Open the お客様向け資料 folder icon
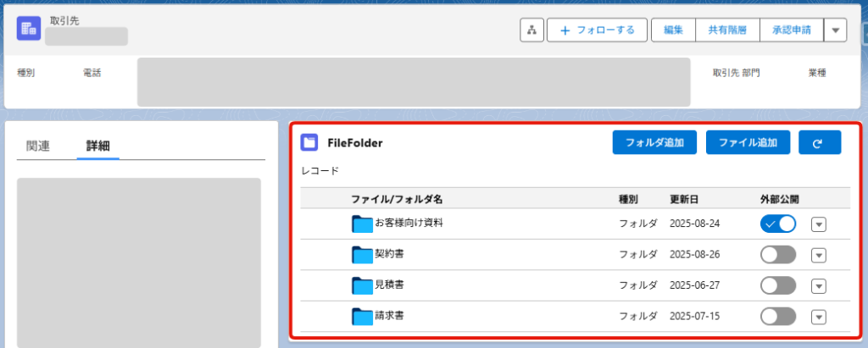The width and height of the screenshot is (868, 348). [x=363, y=224]
